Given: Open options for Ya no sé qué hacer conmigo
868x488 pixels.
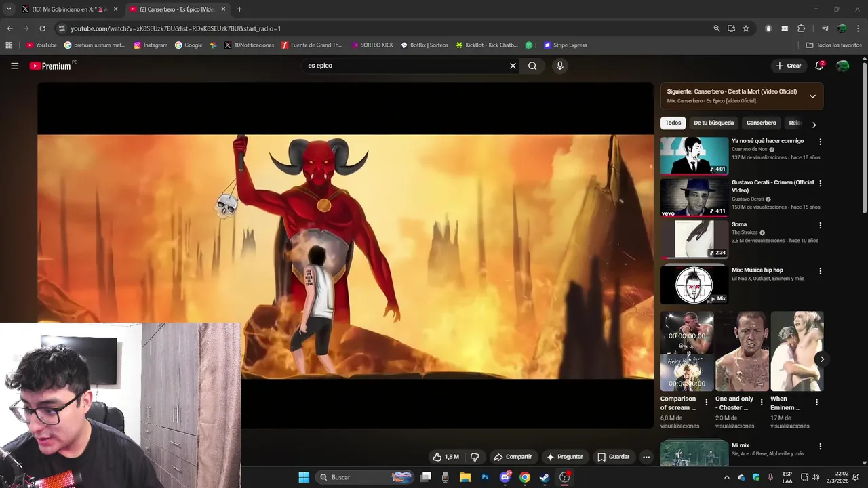Looking at the screenshot, I should (x=820, y=142).
